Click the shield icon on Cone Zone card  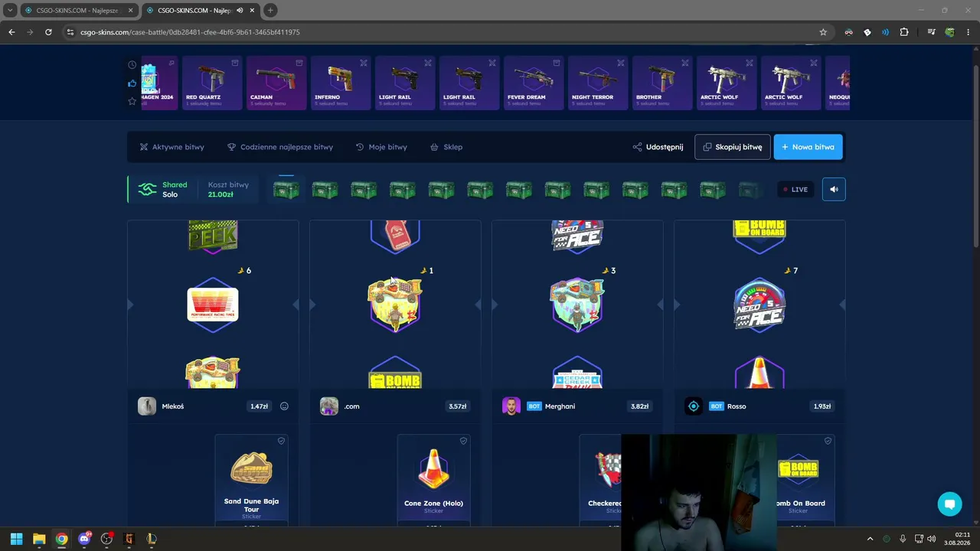coord(463,441)
